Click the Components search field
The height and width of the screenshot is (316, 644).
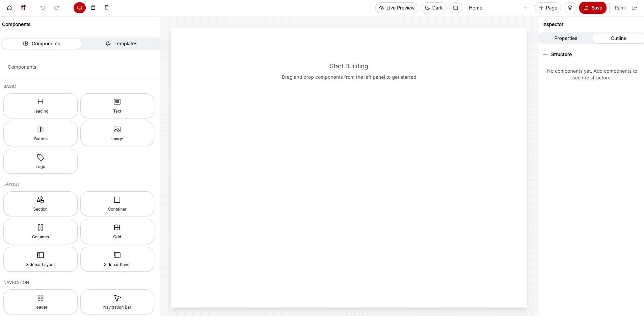(80, 67)
